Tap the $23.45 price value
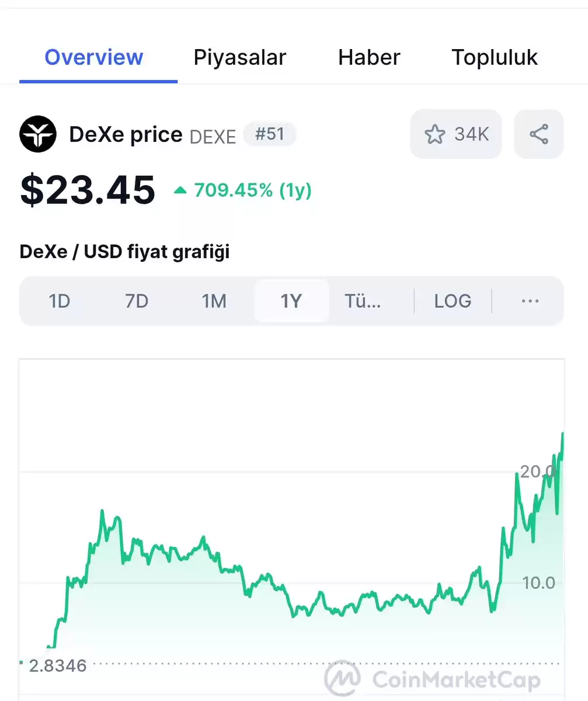 [x=88, y=190]
